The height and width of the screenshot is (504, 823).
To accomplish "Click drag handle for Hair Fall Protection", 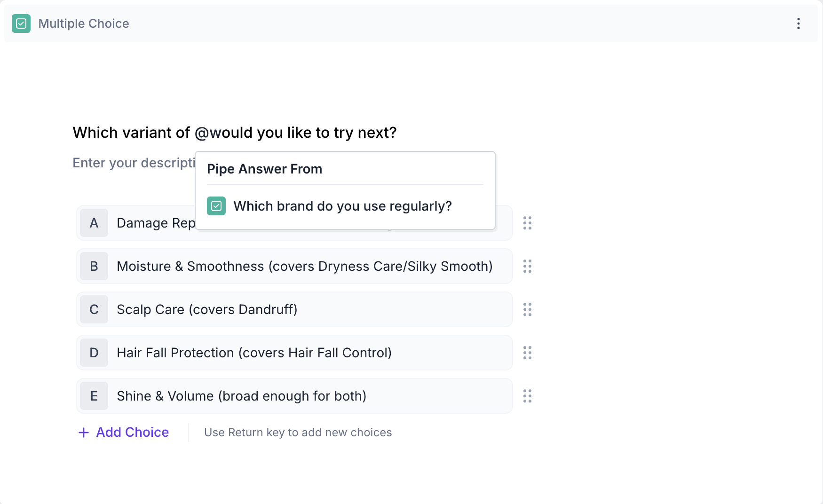I will [x=527, y=353].
